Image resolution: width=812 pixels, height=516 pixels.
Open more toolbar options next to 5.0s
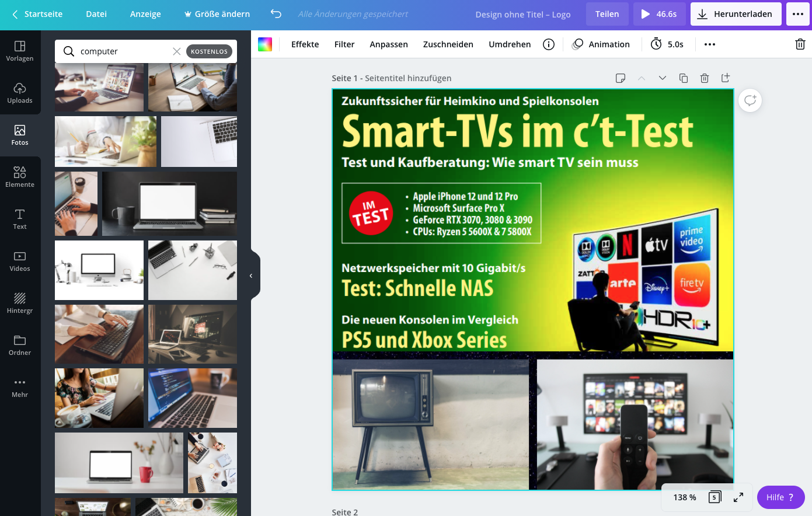click(710, 44)
